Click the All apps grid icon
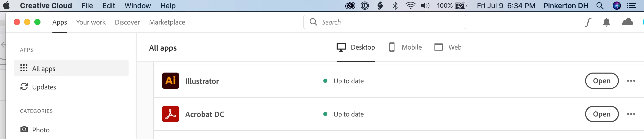 tap(24, 68)
